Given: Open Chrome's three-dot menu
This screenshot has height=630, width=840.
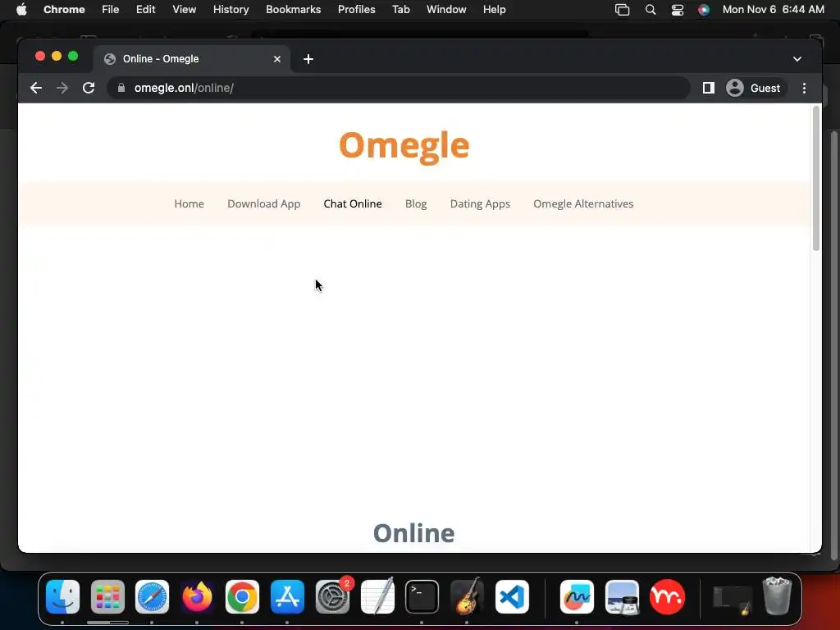Looking at the screenshot, I should [804, 88].
